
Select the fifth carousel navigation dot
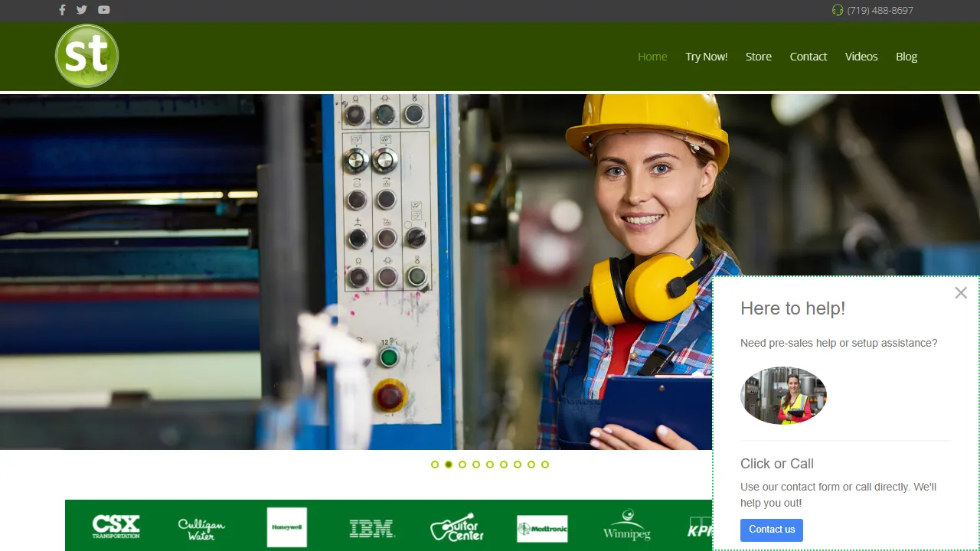pyautogui.click(x=489, y=464)
